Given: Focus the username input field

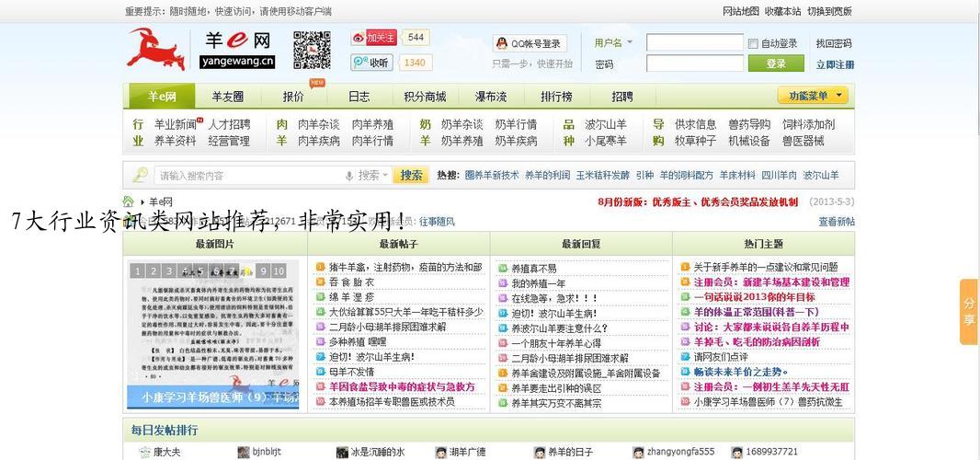Looking at the screenshot, I should tap(694, 42).
